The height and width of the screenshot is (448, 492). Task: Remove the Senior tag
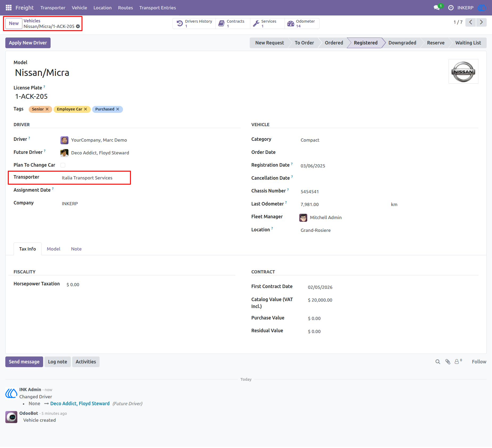coord(47,109)
